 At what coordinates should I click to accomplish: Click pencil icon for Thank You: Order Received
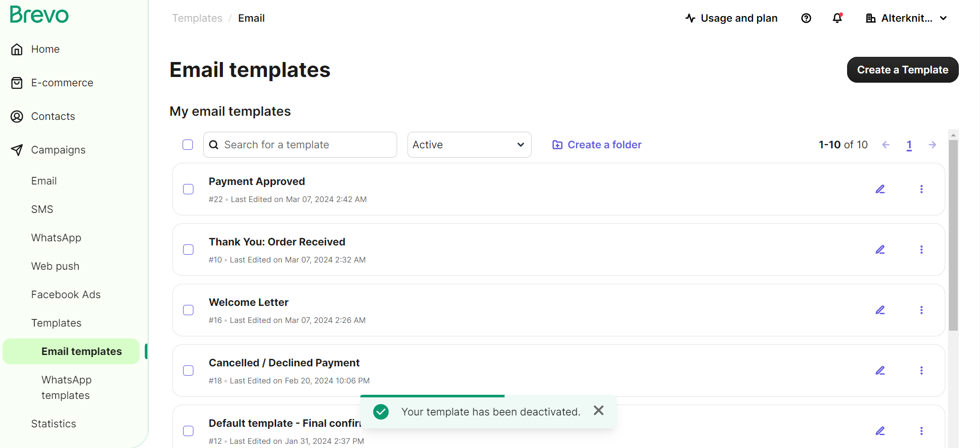(x=880, y=250)
